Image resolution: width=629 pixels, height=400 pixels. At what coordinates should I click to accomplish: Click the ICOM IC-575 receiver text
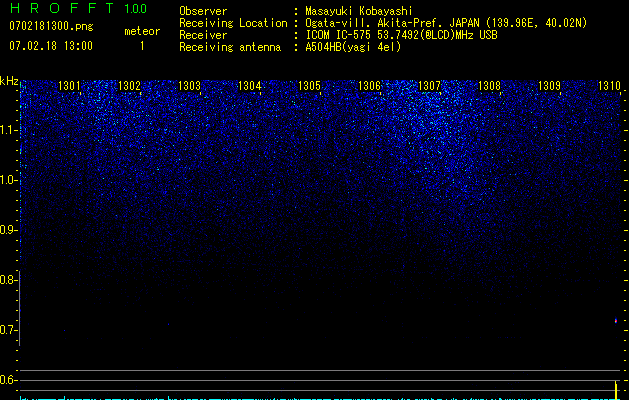[401, 35]
